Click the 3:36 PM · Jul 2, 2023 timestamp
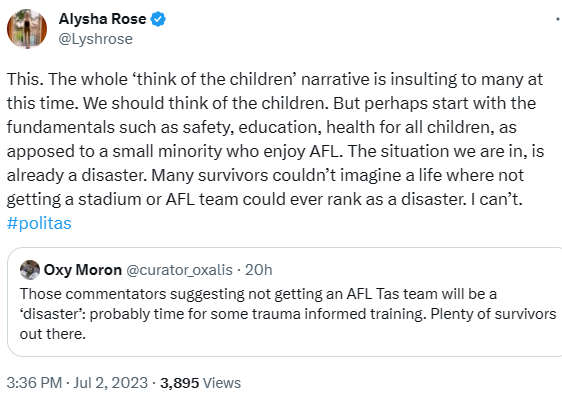 77,383
